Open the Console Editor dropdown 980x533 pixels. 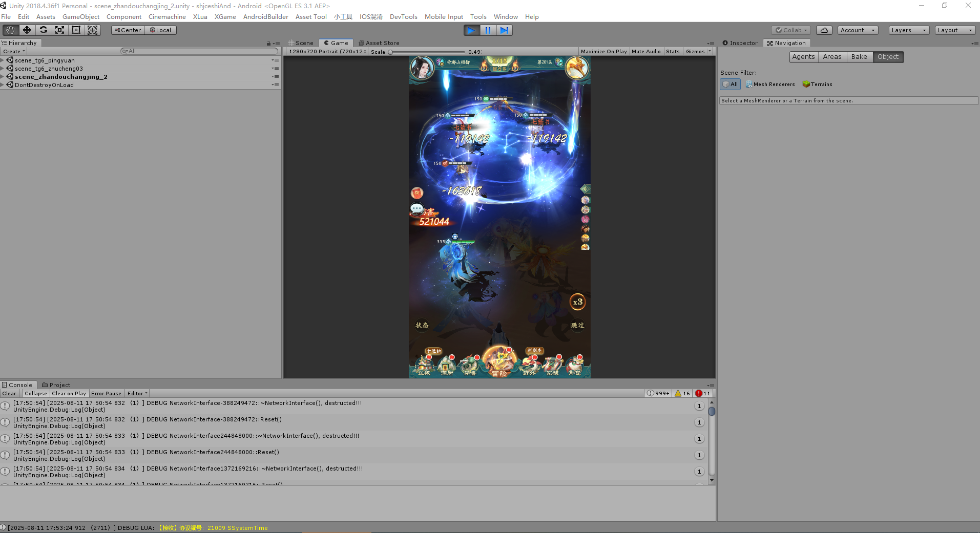click(137, 393)
